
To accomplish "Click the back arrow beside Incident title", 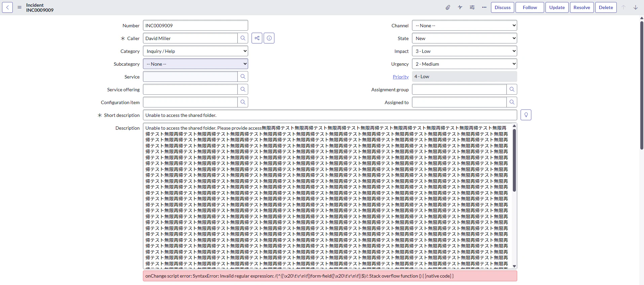I will [7, 7].
